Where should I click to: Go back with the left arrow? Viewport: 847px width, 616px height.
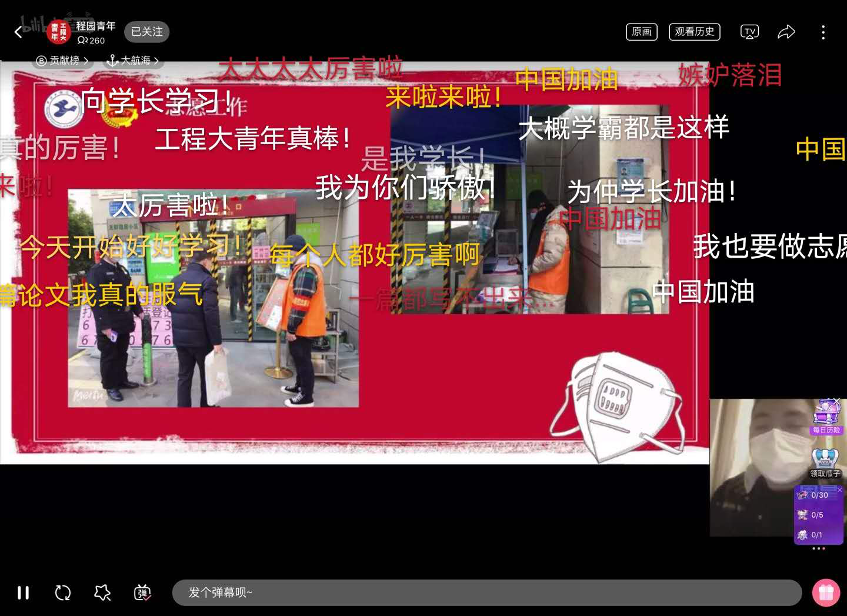18,32
